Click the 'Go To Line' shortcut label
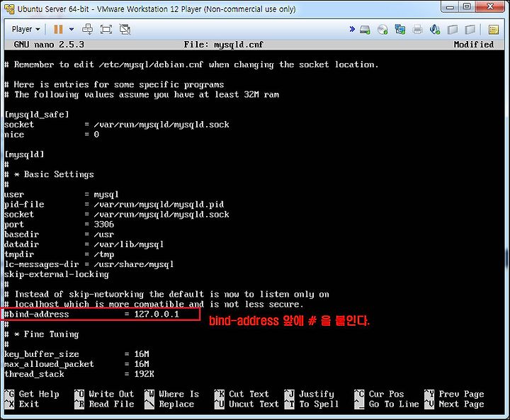This screenshot has height=420, width=510. coord(394,404)
